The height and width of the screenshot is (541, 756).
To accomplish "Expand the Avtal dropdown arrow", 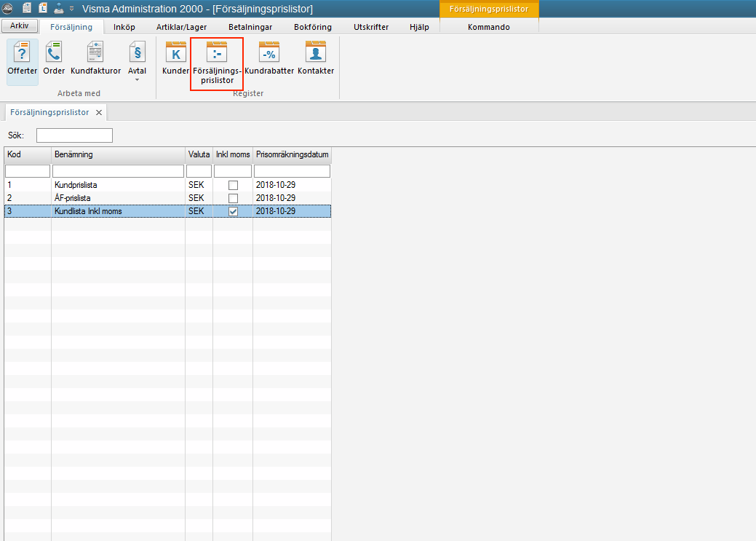I will pos(137,80).
